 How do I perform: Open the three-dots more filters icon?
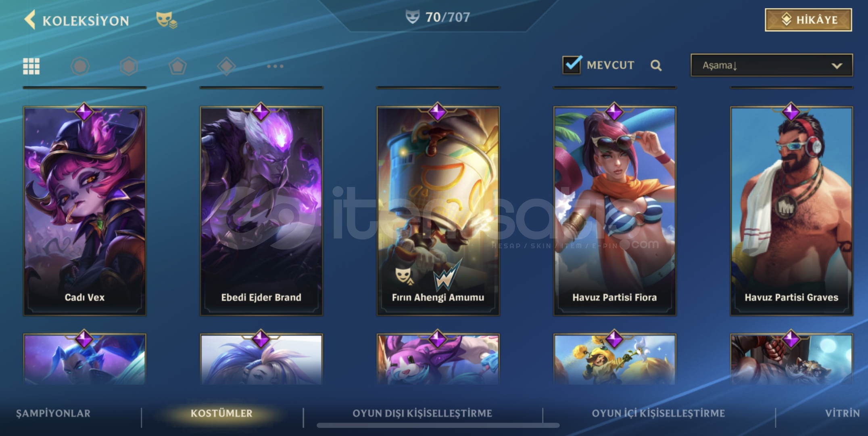click(275, 66)
